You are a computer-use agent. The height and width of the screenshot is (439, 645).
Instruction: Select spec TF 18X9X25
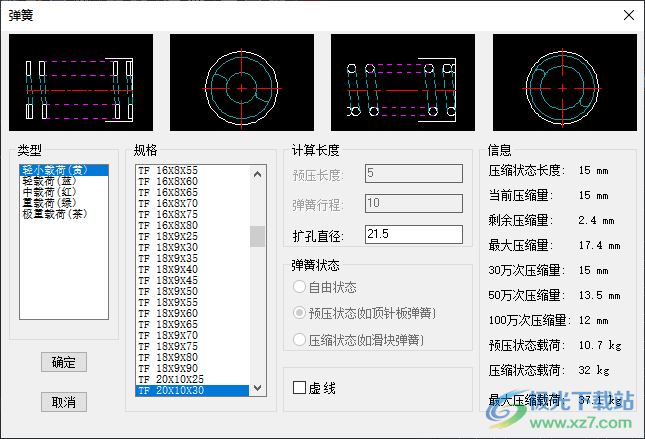click(193, 237)
